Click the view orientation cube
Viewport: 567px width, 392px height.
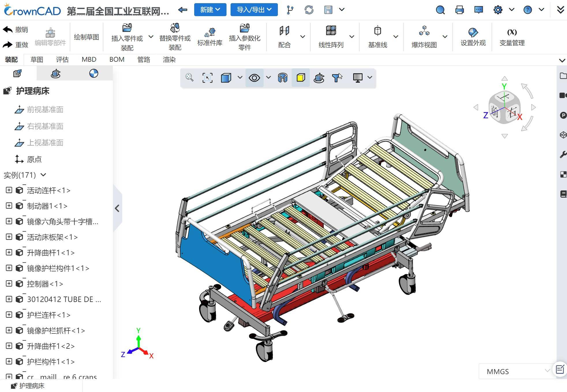coord(504,108)
